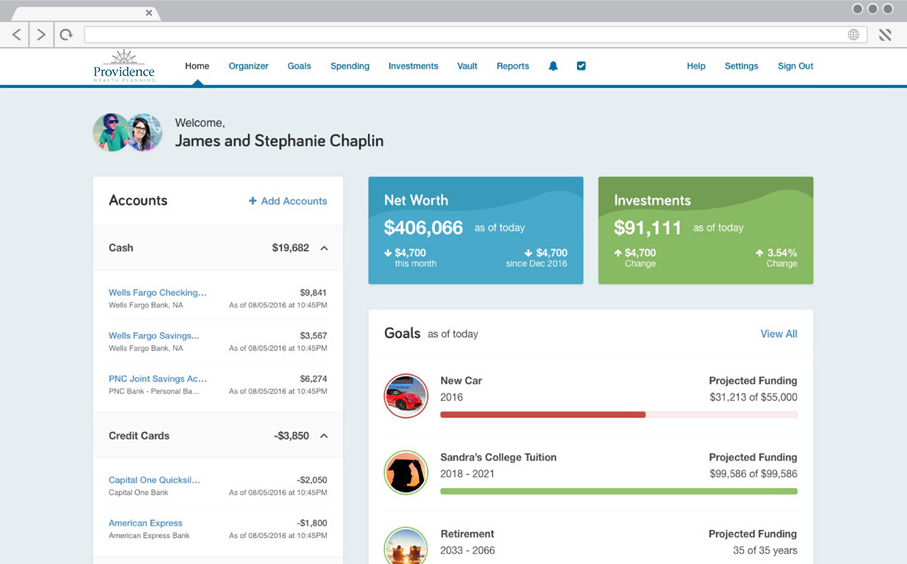This screenshot has width=907, height=564.
Task: Collapse the Credit Cards section
Action: point(324,436)
